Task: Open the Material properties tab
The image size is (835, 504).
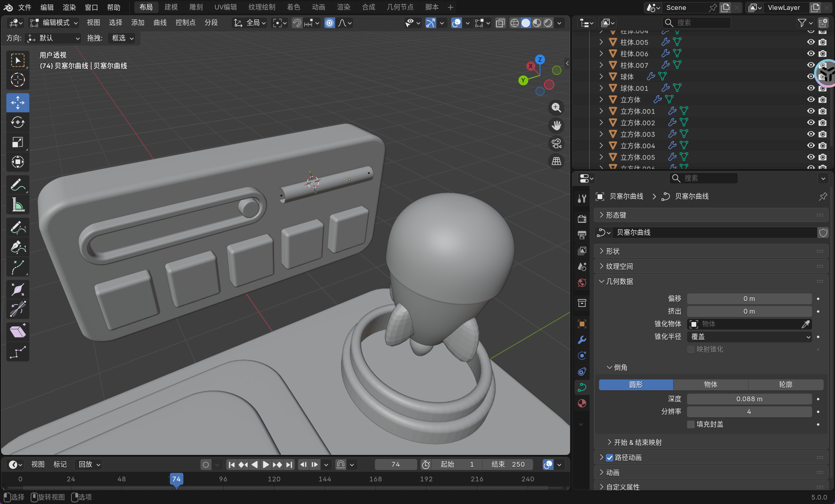Action: 582,403
